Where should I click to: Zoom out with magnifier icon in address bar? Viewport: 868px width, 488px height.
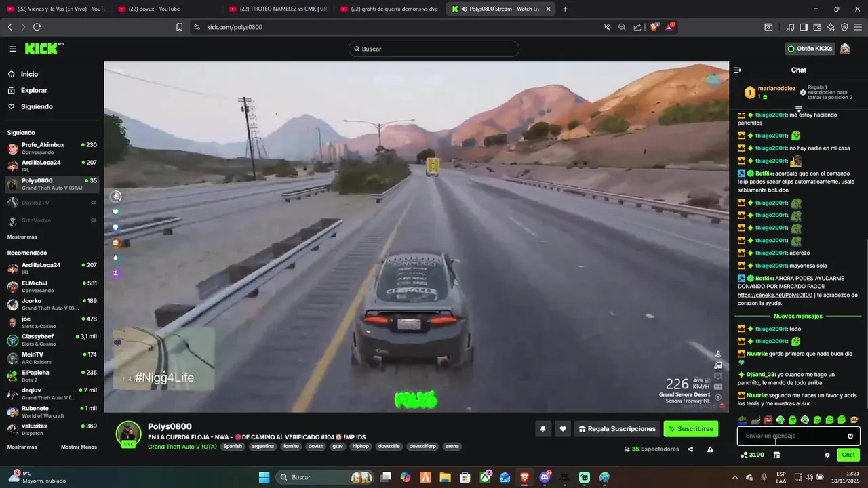(x=622, y=27)
